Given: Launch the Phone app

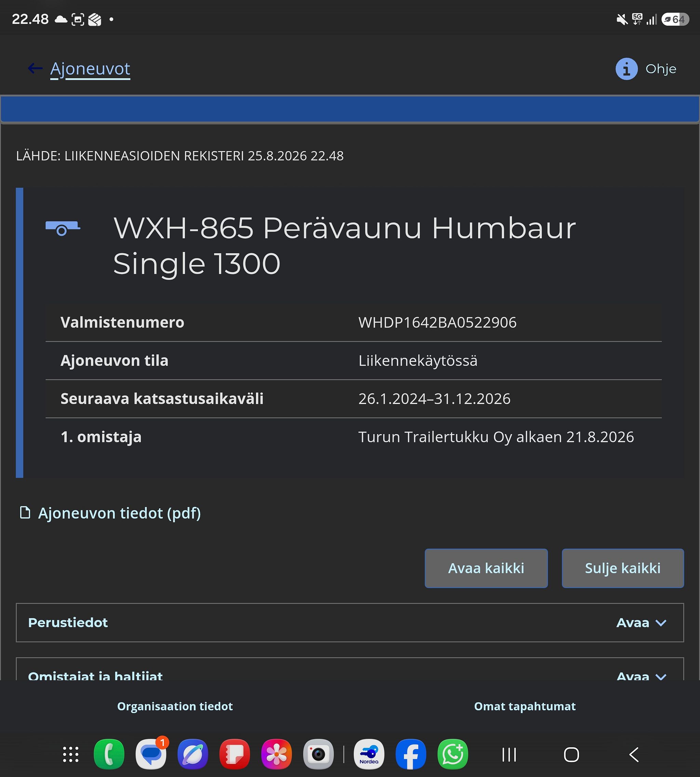Looking at the screenshot, I should pos(109,754).
